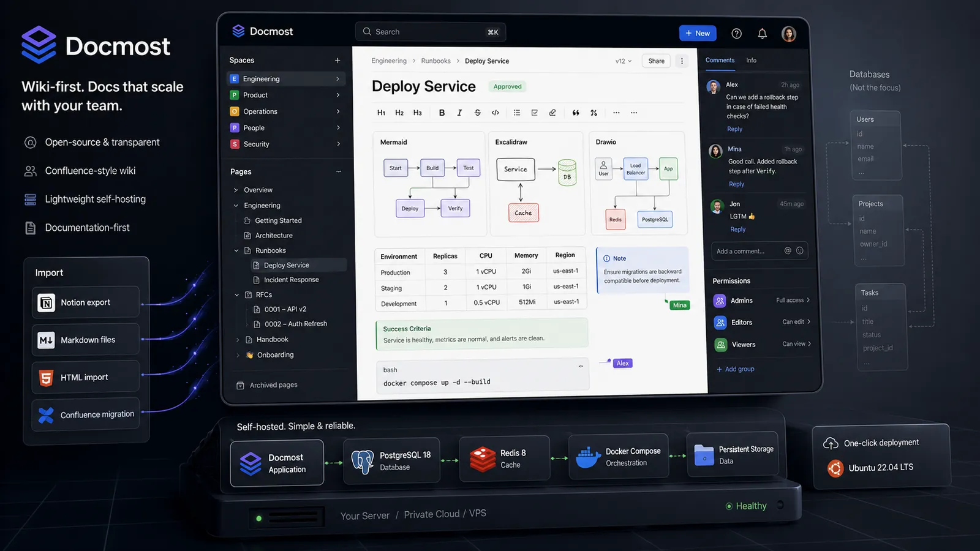The height and width of the screenshot is (551, 980).
Task: Switch to the Comments tab
Action: click(x=720, y=60)
